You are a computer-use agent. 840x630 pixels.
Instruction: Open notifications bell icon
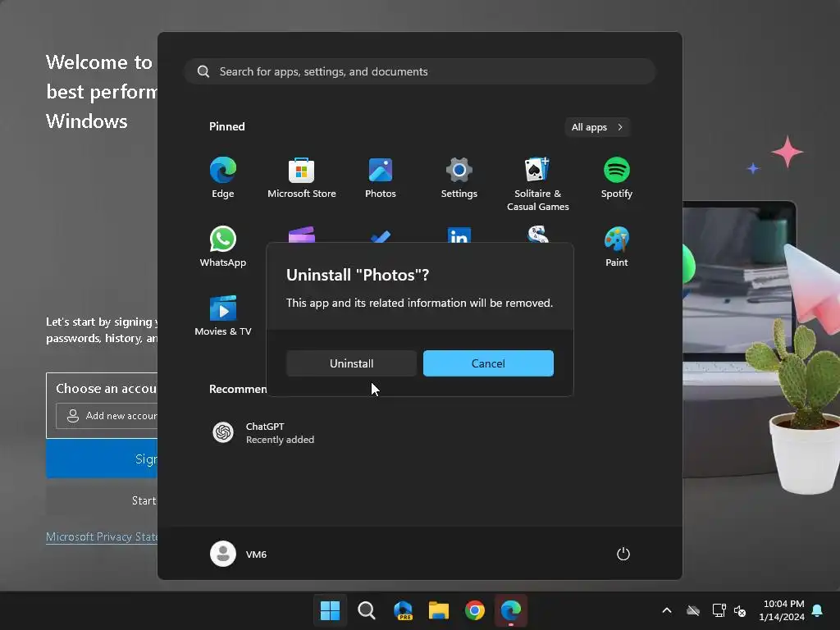click(x=818, y=610)
